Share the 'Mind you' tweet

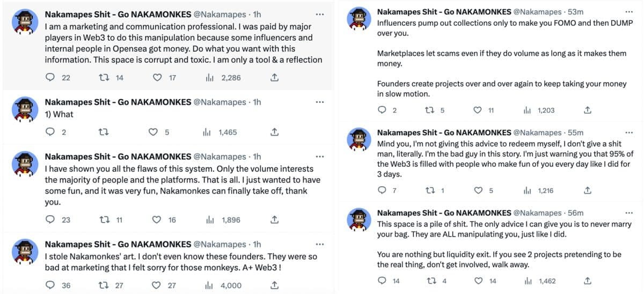[x=588, y=190]
